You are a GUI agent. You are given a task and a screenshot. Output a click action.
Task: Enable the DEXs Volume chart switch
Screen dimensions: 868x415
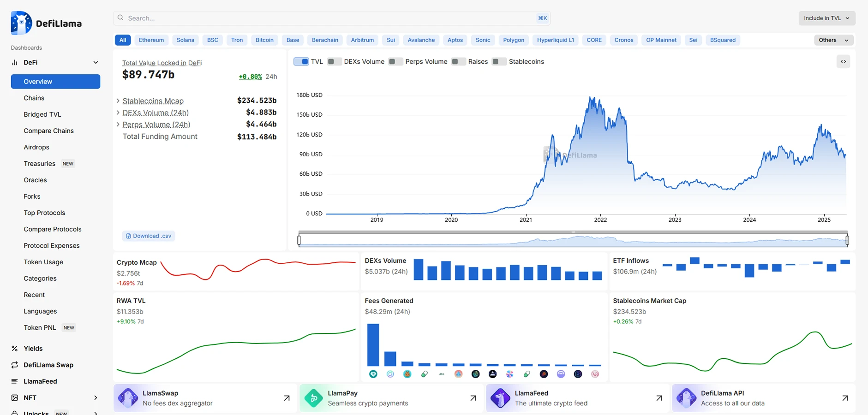[x=334, y=62]
